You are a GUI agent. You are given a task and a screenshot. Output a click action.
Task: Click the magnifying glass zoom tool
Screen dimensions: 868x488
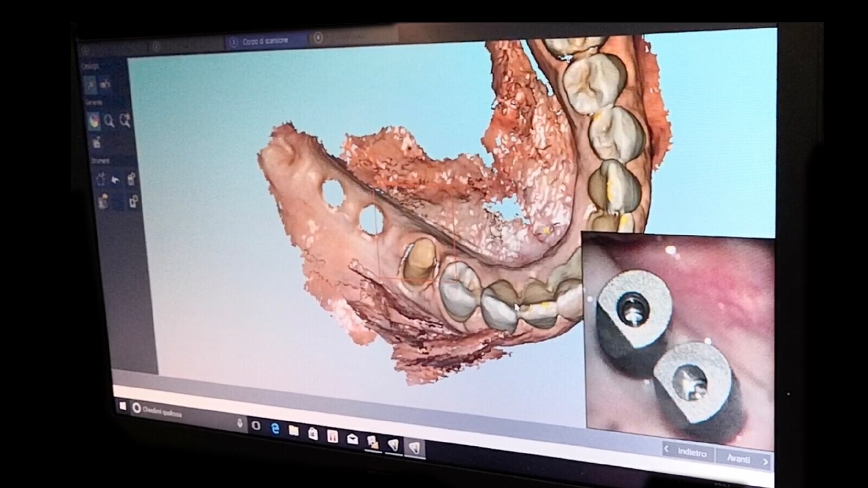tap(109, 121)
